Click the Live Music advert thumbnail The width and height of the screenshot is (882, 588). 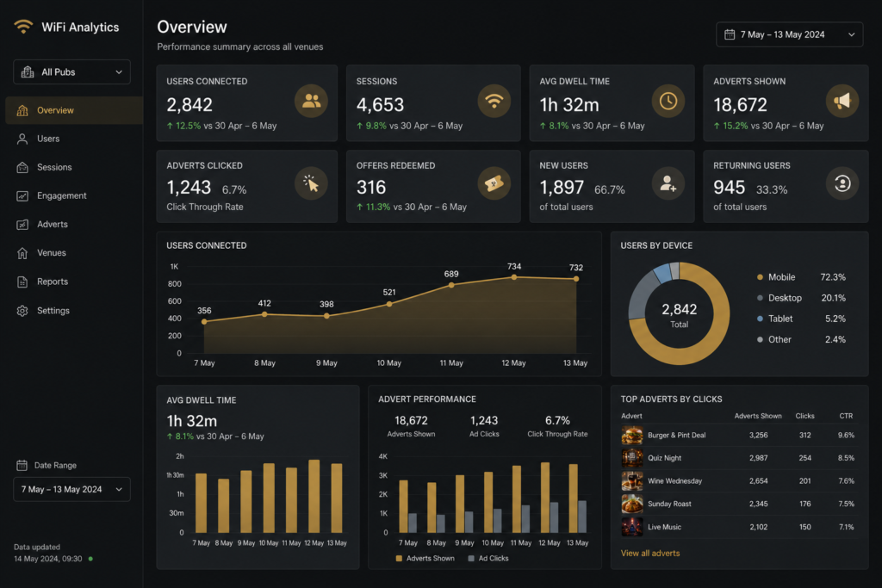pos(632,527)
